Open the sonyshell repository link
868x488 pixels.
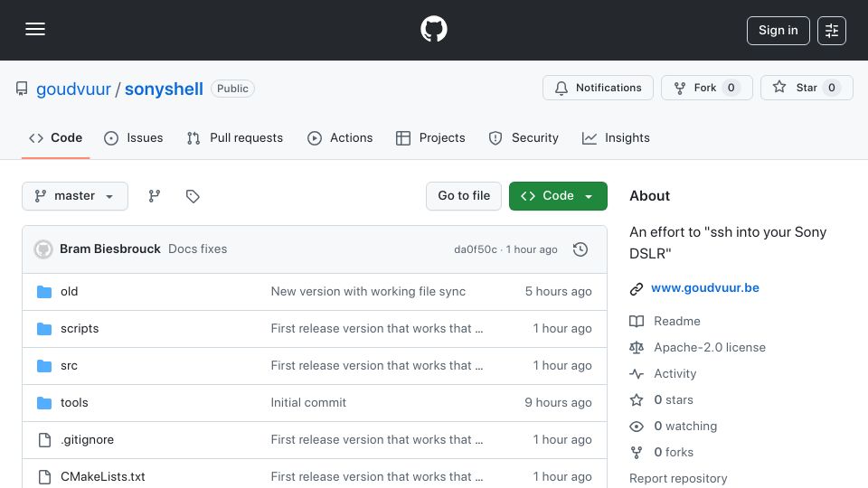click(164, 89)
